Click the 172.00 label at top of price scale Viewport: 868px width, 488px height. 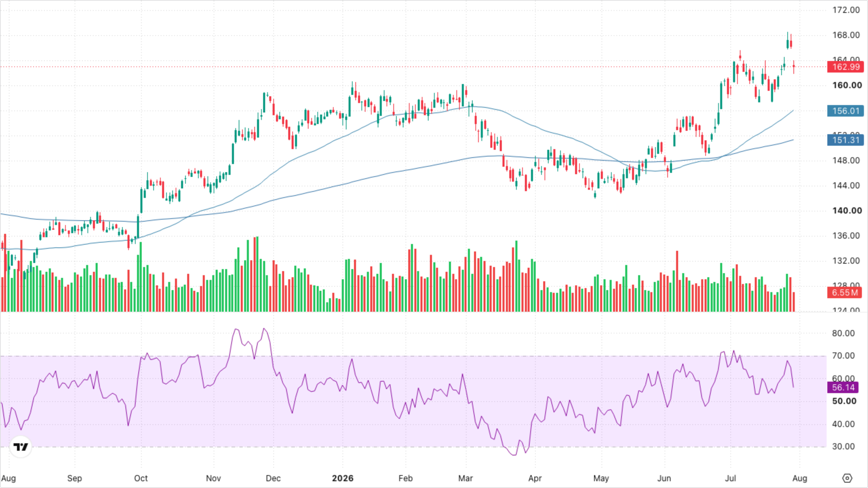pos(846,10)
